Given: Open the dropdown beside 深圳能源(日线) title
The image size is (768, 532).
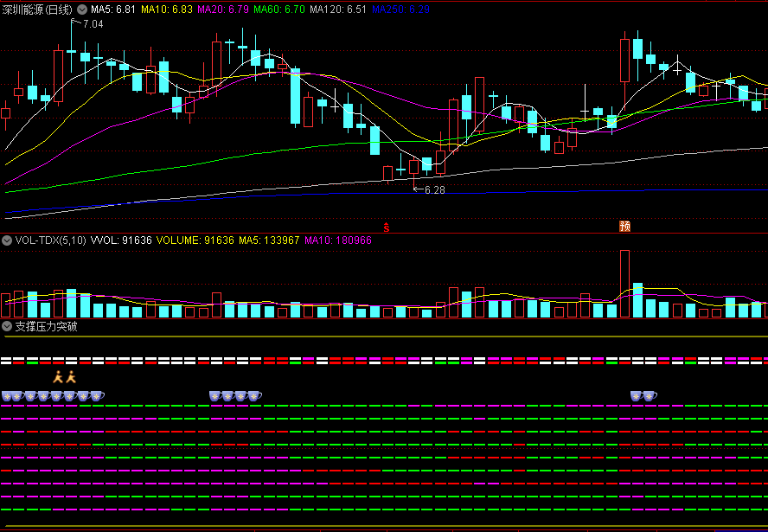Looking at the screenshot, I should [82, 10].
